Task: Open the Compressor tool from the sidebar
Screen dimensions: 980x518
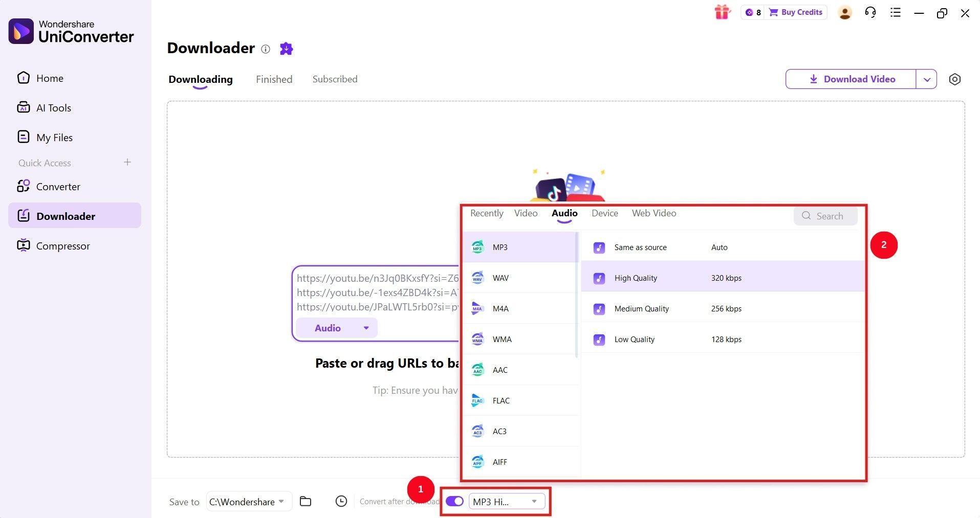Action: [62, 246]
